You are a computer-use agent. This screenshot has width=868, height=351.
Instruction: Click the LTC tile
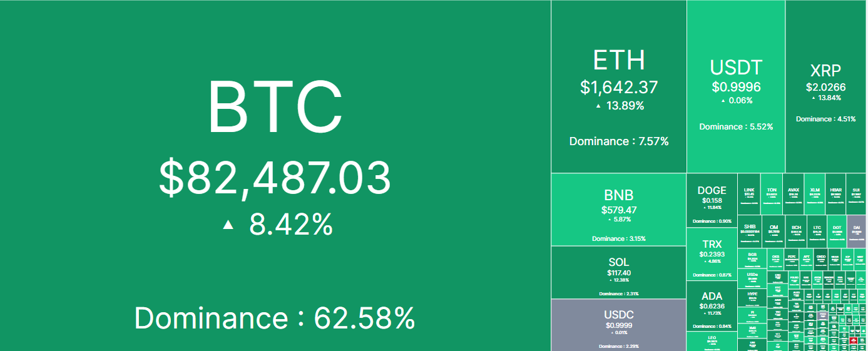[x=817, y=233]
